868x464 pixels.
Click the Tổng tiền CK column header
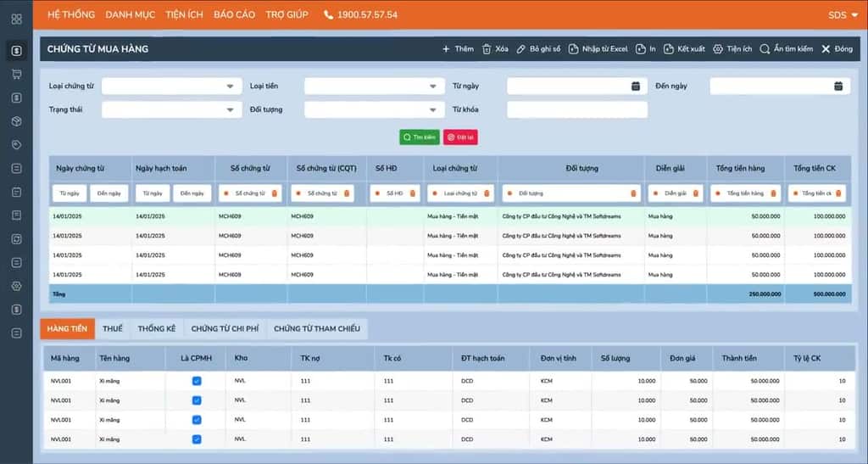(815, 168)
